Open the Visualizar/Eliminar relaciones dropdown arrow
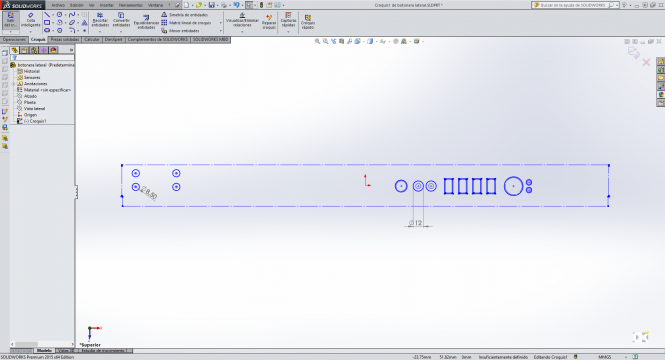The width and height of the screenshot is (665, 360). click(x=242, y=31)
